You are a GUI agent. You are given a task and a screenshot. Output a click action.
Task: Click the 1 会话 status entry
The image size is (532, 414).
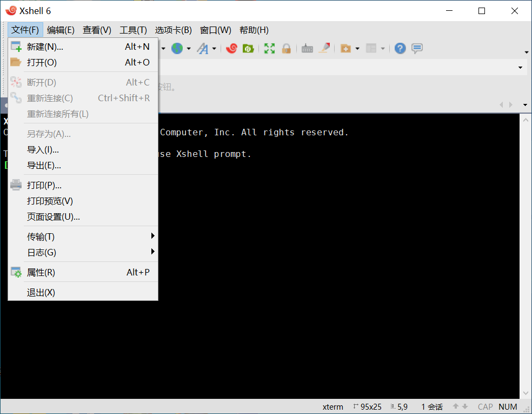pyautogui.click(x=432, y=407)
